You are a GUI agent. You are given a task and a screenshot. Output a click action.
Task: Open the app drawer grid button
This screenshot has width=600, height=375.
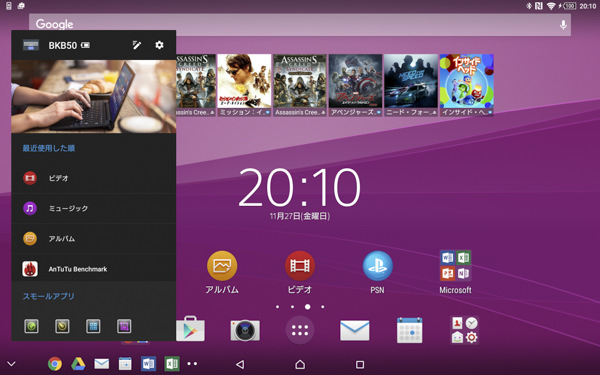coord(300,330)
